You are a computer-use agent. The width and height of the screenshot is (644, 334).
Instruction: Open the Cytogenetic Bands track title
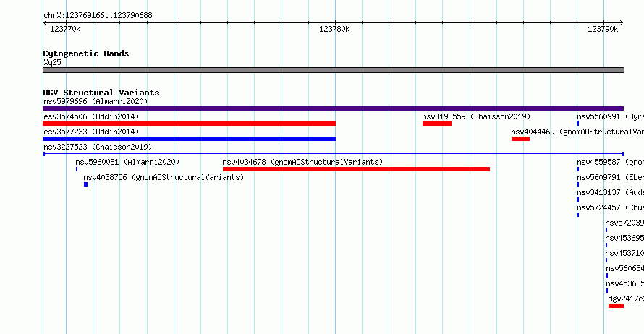point(86,53)
